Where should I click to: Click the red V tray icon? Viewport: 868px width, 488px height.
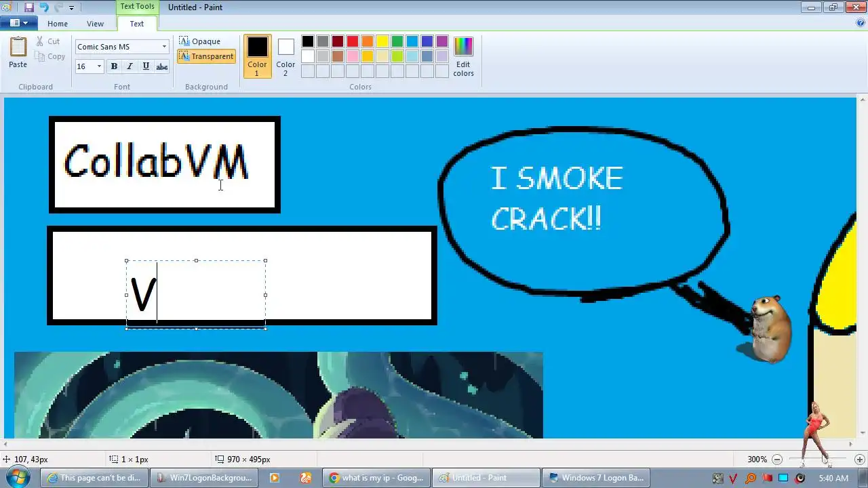[733, 479]
